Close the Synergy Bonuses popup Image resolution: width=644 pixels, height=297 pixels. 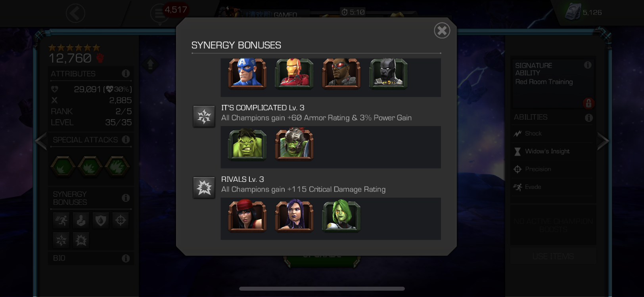coord(442,30)
